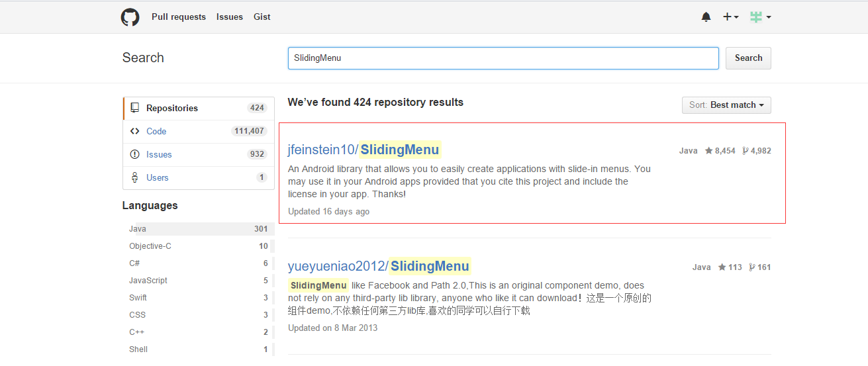Screen dimensions: 868x366
Task: Click the repository book icon in sidebar
Action: 134,108
